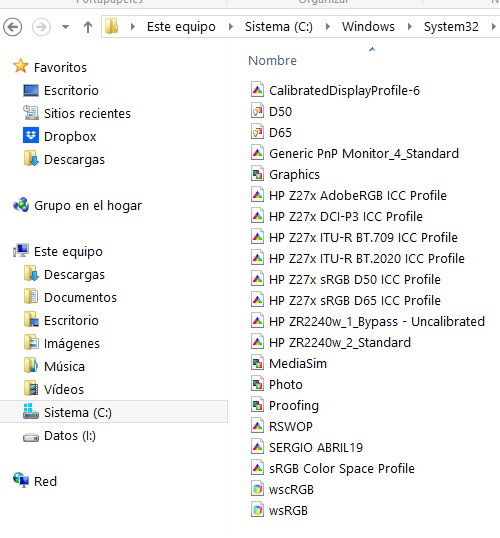Select the Este equipo computer icon in the sidebar

(x=21, y=251)
